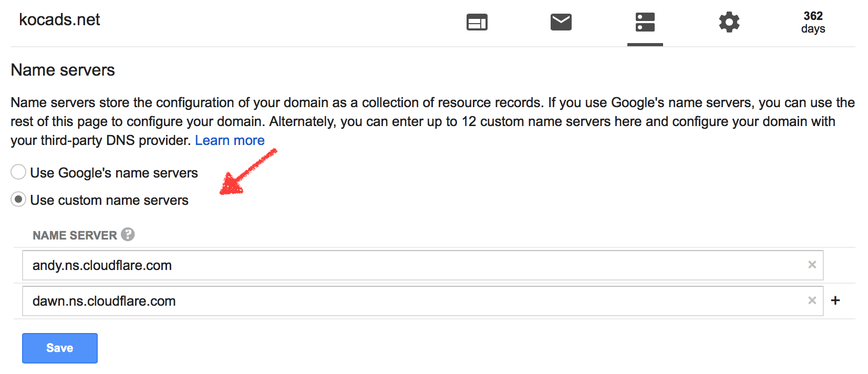Add another name server with plus icon
The width and height of the screenshot is (868, 374).
click(835, 300)
